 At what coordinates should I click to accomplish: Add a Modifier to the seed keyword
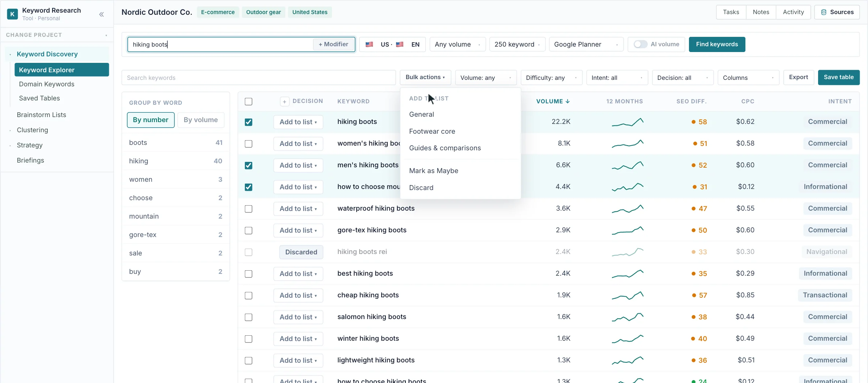tap(333, 44)
